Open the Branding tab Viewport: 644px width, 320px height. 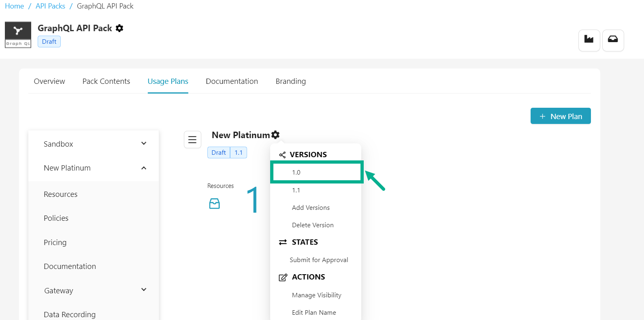290,81
